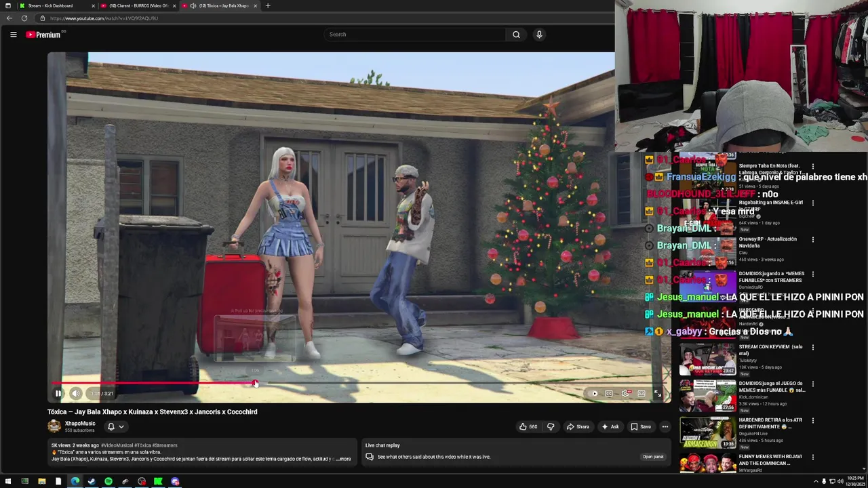Open a new browser tab

[x=268, y=5]
